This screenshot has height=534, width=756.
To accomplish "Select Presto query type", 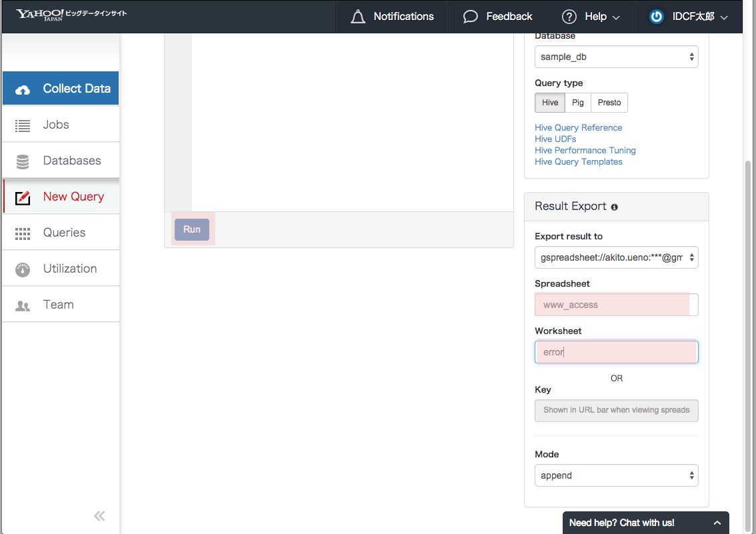I will pyautogui.click(x=609, y=103).
